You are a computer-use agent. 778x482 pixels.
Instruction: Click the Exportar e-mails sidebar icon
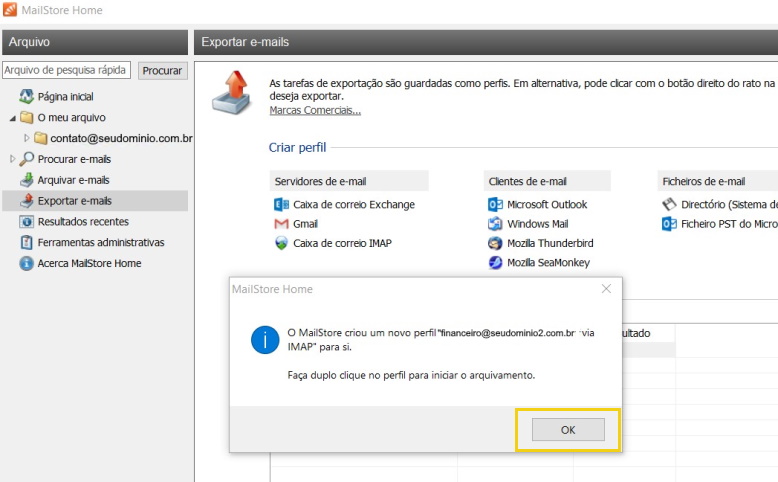pyautogui.click(x=26, y=201)
